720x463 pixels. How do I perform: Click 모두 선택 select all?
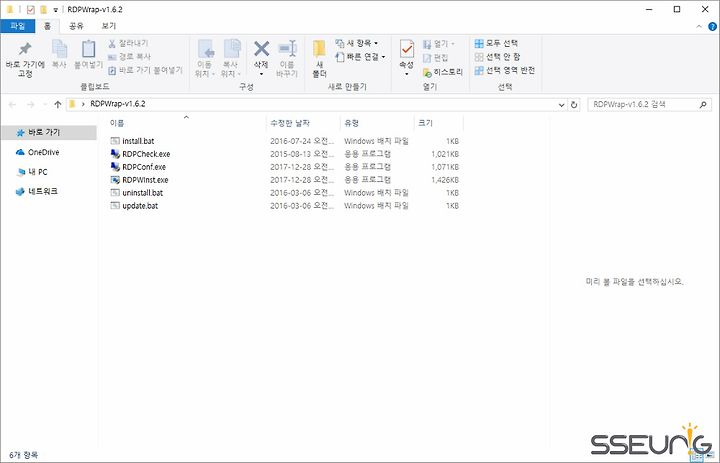coord(496,43)
